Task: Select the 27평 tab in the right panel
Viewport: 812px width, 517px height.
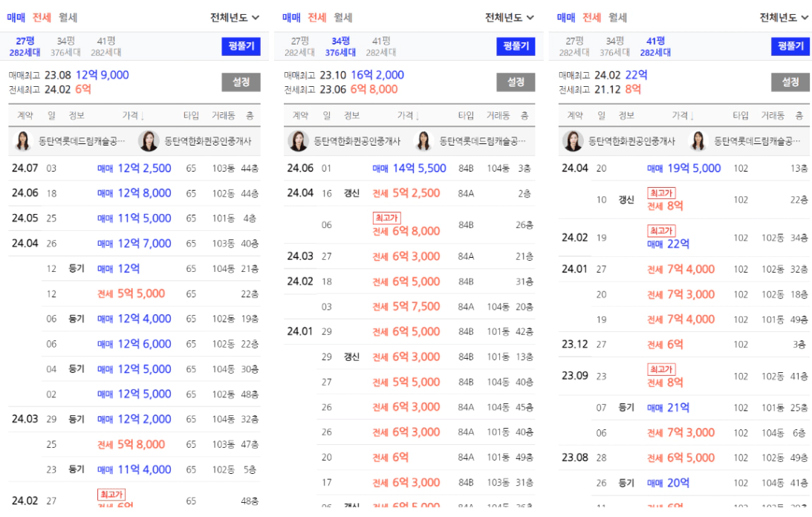Action: [x=574, y=46]
